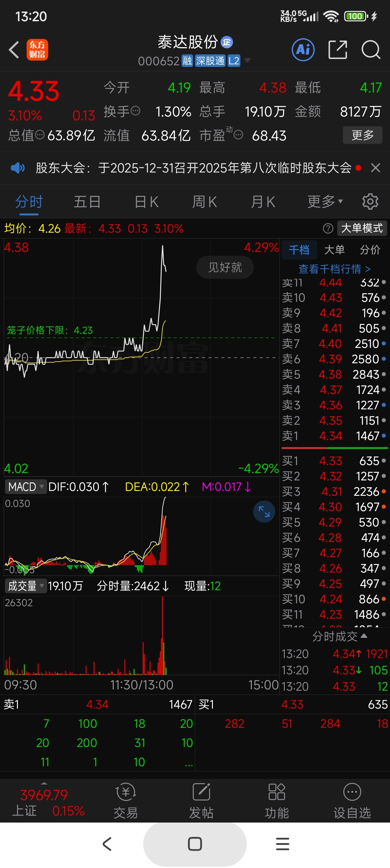
Task: Tap the bottom 买1 4.33 summary row
Action: point(293,704)
